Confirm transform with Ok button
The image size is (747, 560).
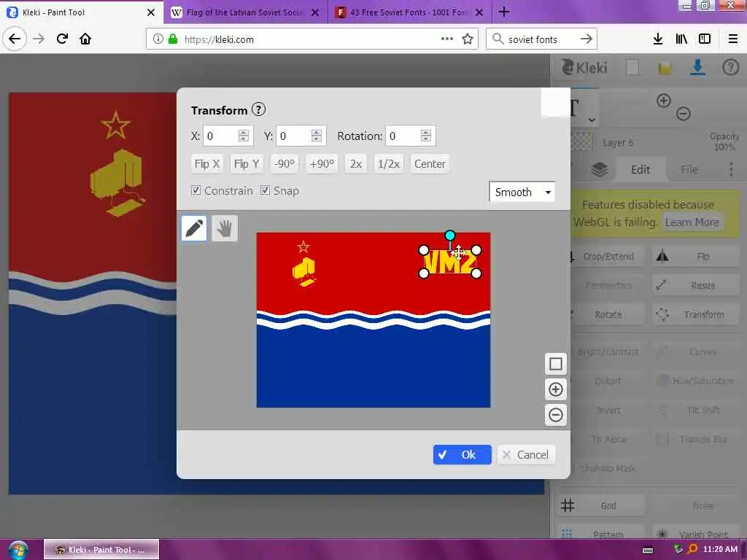tap(462, 455)
